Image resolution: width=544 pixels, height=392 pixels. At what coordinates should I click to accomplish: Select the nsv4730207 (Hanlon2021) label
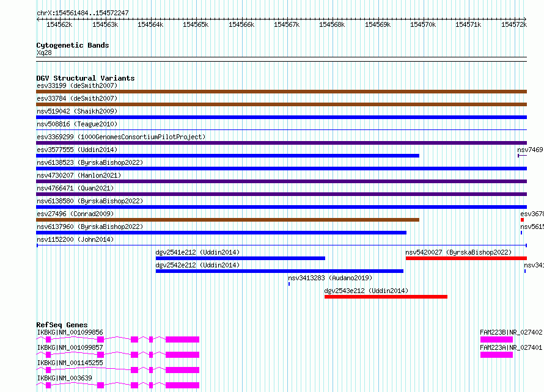(79, 175)
